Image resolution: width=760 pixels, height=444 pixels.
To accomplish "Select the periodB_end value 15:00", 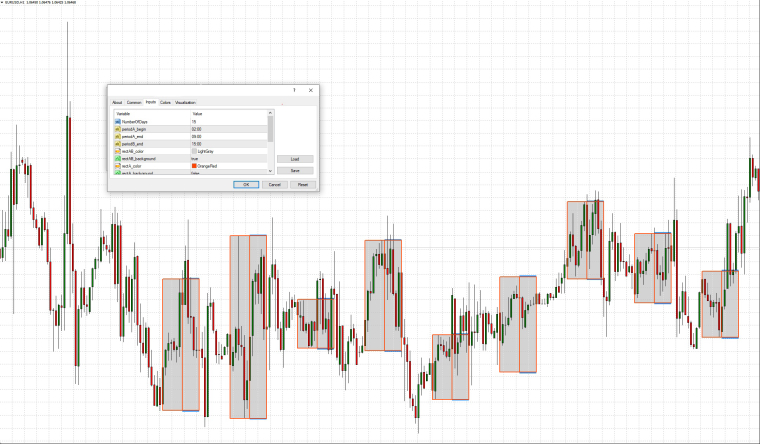I will pyautogui.click(x=196, y=144).
